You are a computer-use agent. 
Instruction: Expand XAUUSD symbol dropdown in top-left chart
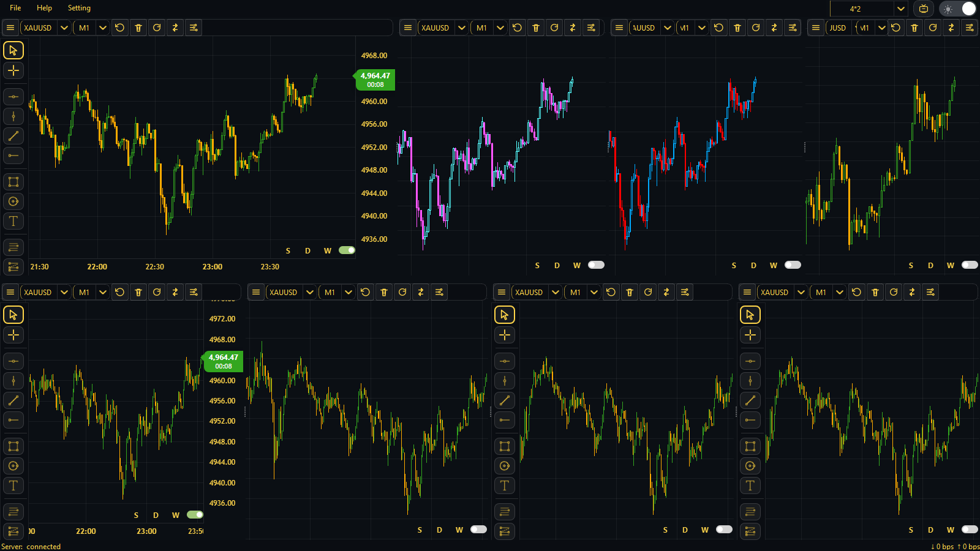(x=64, y=28)
